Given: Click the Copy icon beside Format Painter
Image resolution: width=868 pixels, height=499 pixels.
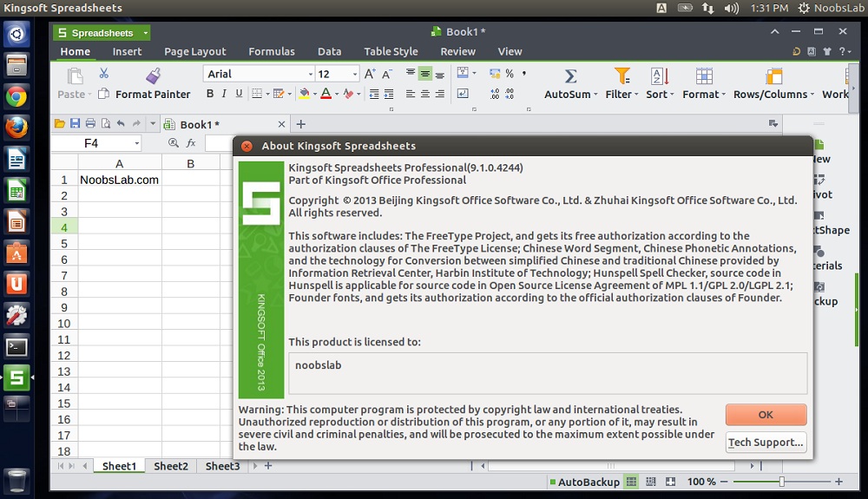Looking at the screenshot, I should point(103,94).
